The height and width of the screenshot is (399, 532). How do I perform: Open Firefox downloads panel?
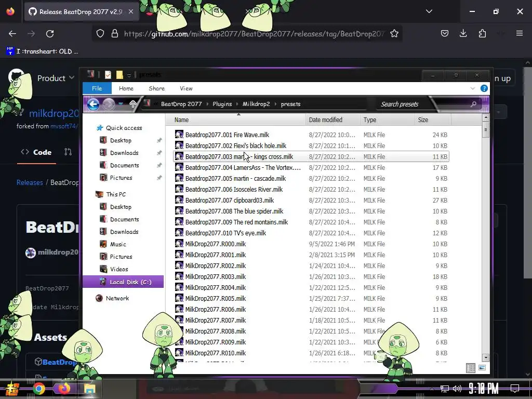[463, 33]
